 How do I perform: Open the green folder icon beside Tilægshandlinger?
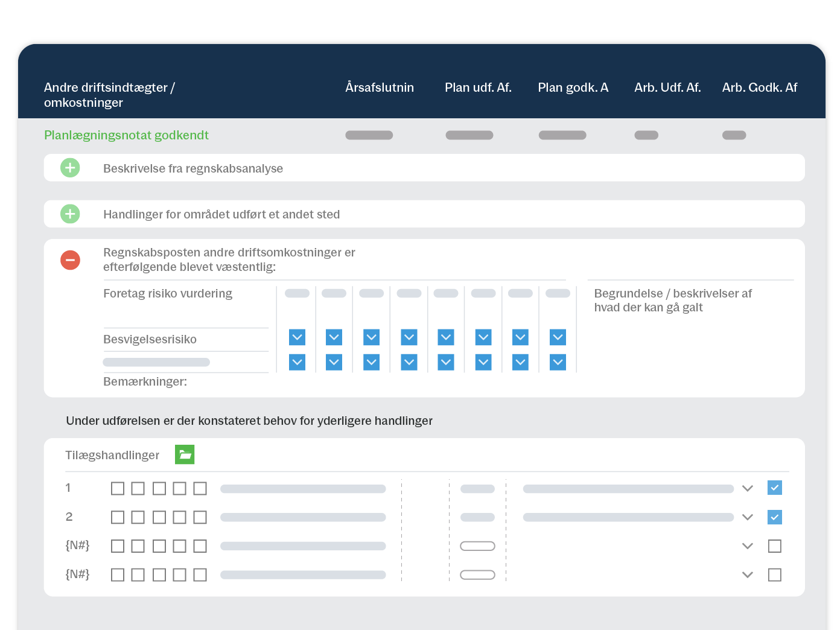pos(185,454)
